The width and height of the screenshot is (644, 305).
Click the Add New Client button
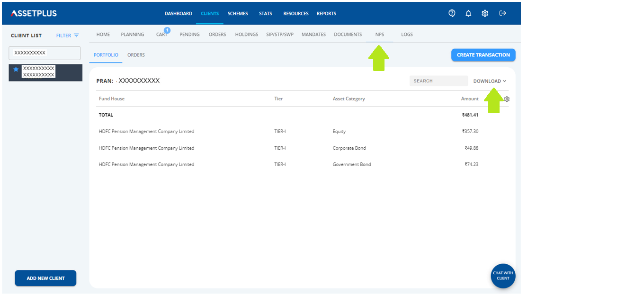click(45, 278)
